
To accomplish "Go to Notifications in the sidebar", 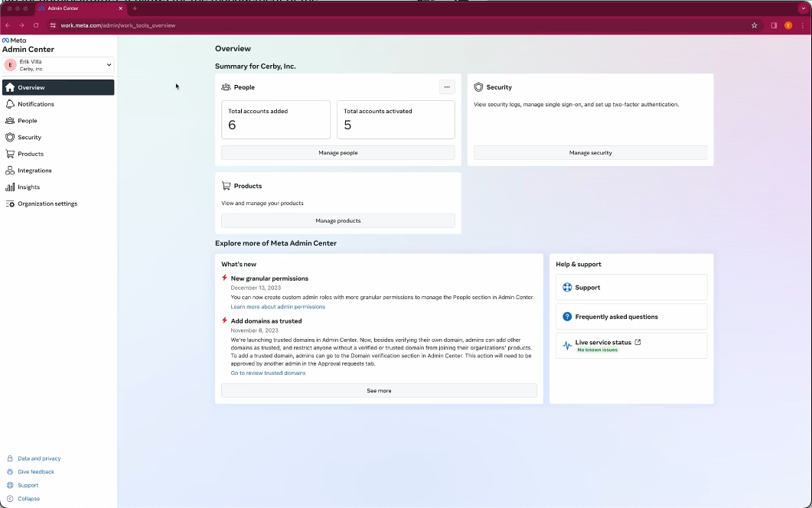I will [58, 104].
